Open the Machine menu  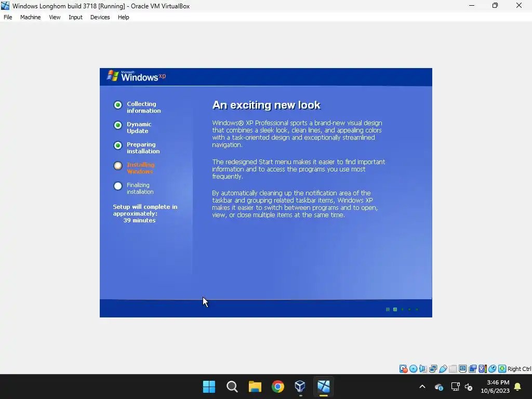(x=30, y=17)
